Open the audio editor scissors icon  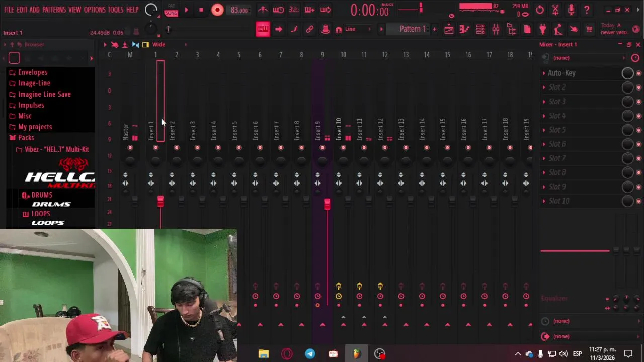pyautogui.click(x=555, y=10)
